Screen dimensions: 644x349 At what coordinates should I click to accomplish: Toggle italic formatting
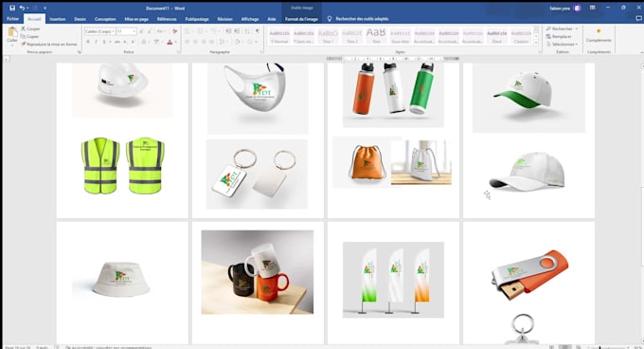coord(96,42)
